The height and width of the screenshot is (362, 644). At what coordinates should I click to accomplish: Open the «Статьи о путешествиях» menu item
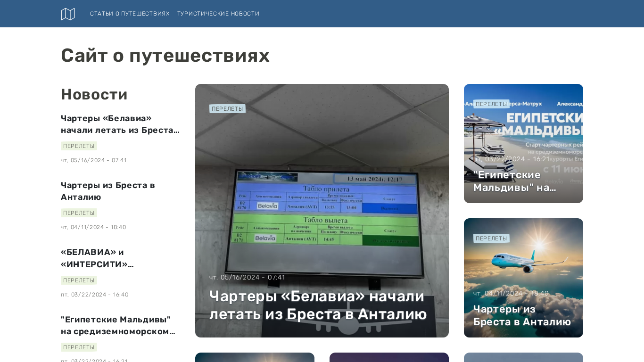point(130,14)
